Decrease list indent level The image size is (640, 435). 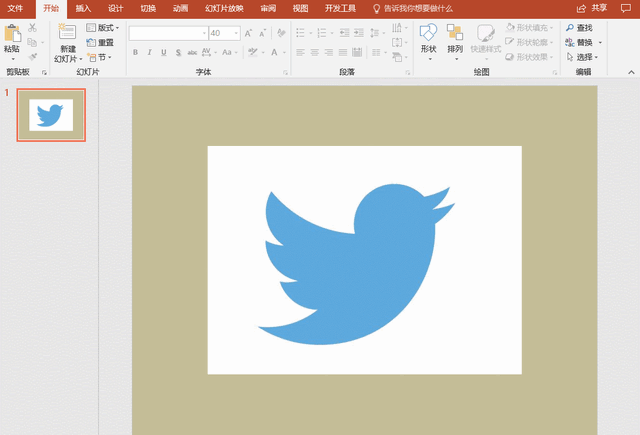(x=344, y=33)
